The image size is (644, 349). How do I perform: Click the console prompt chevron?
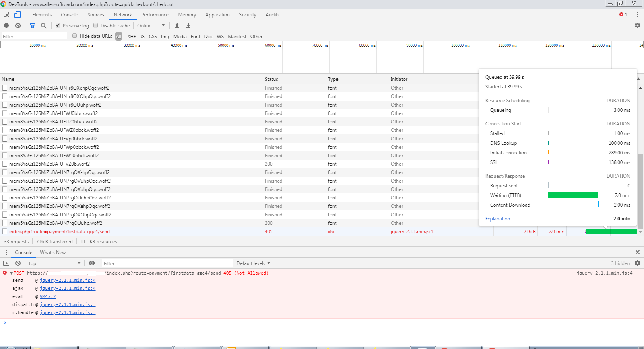pos(5,322)
